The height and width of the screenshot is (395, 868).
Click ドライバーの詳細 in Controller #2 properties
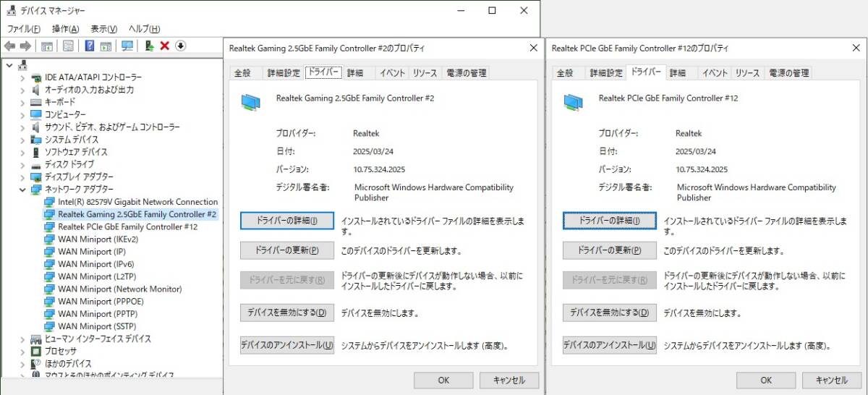[x=287, y=221]
